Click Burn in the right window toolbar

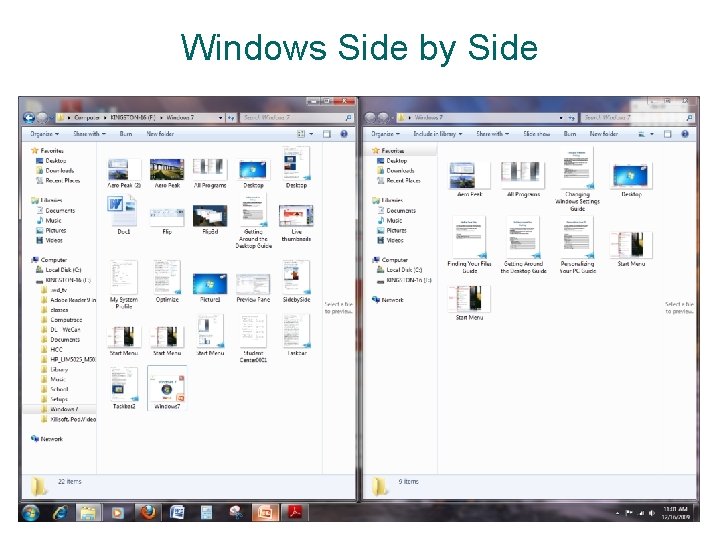[570, 134]
